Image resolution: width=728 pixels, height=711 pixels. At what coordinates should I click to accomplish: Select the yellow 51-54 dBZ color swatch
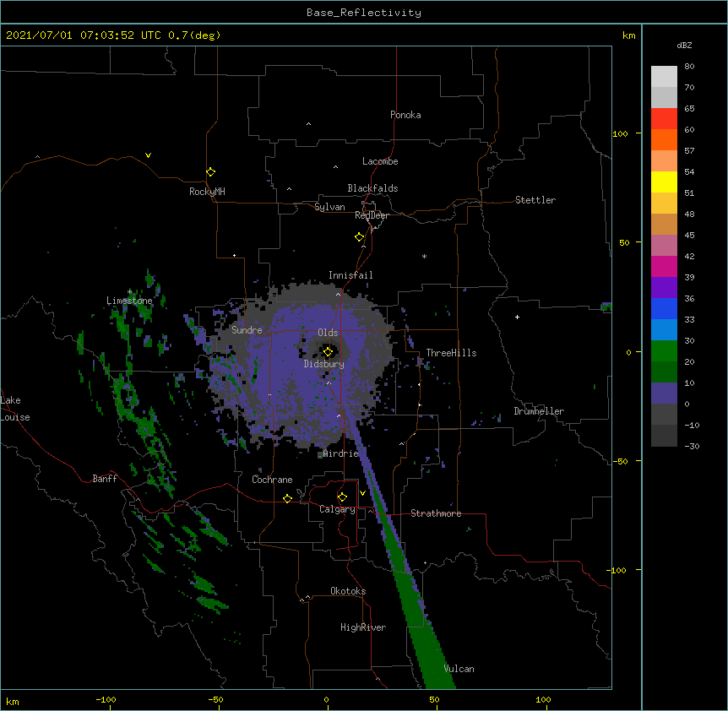point(664,182)
